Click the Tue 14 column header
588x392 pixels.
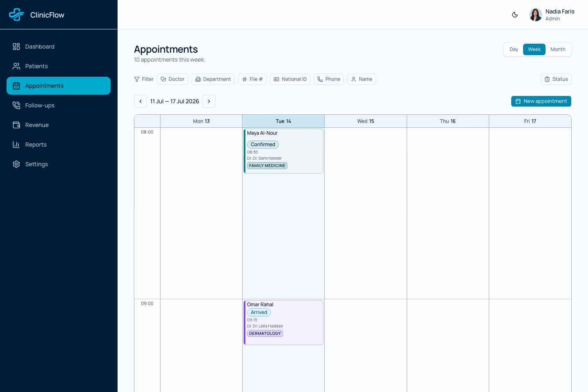click(283, 121)
